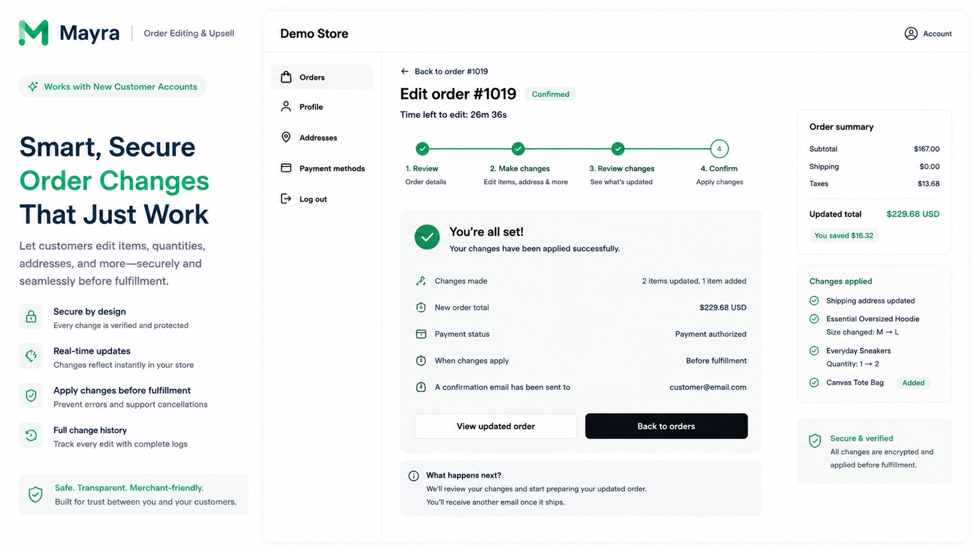Screen dimensions: 980x552
Task: Click the What happens next info icon
Action: pyautogui.click(x=414, y=476)
